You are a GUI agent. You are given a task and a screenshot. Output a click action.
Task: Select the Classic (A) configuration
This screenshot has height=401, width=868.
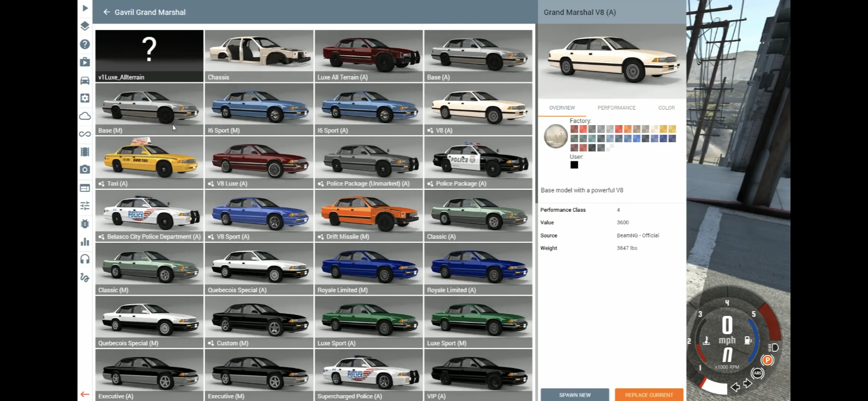(x=478, y=215)
